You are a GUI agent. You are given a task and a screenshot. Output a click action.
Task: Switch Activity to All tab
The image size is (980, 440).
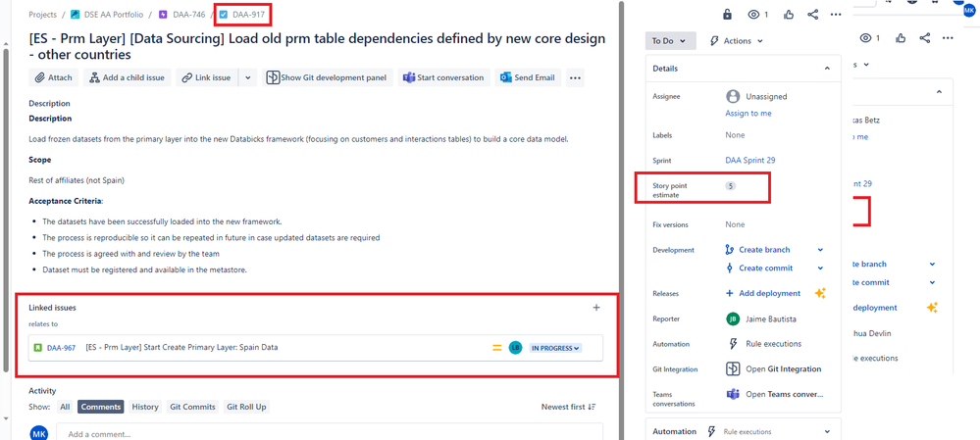65,407
